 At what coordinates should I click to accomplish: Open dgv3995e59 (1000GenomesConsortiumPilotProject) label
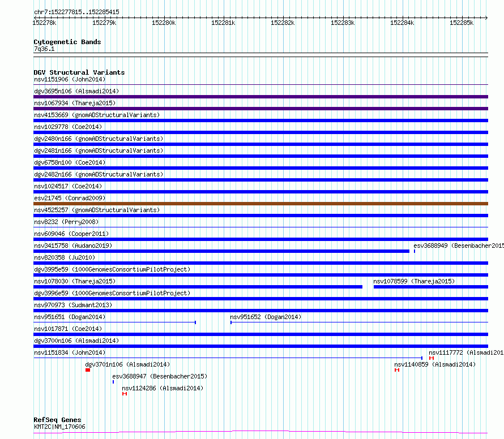click(x=112, y=269)
